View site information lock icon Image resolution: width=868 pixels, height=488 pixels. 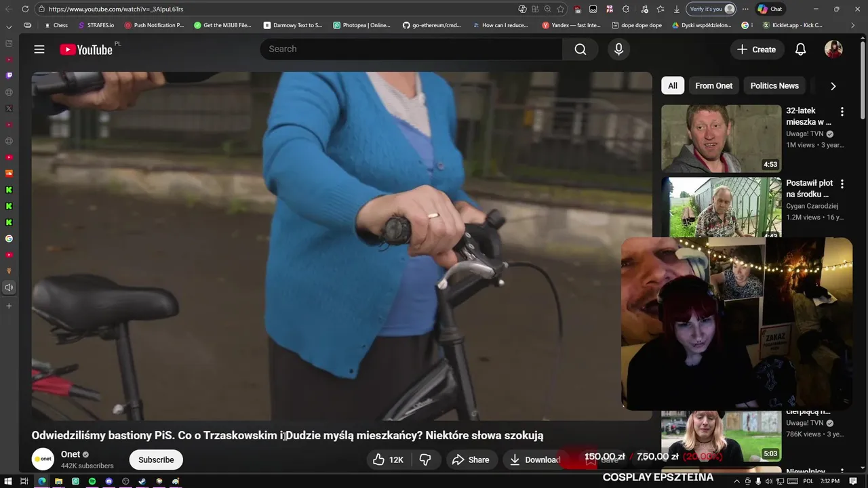41,9
